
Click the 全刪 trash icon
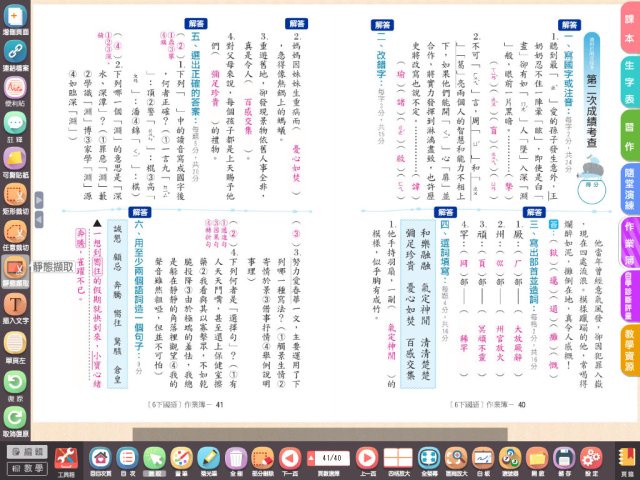coord(235,456)
